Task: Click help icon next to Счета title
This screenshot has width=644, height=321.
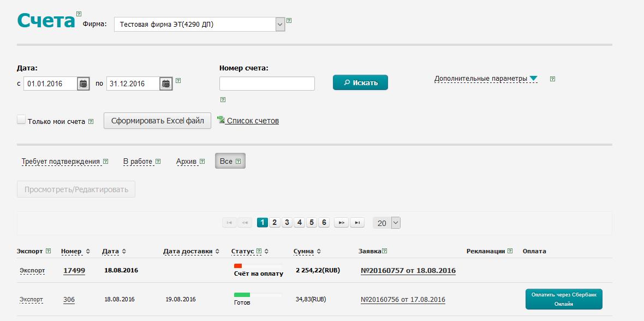Action: 79,14
